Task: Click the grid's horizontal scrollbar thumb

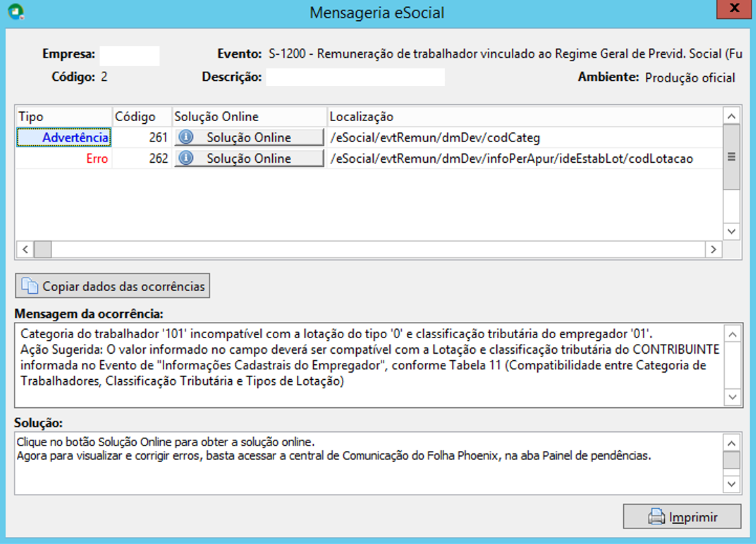Action: [x=43, y=250]
